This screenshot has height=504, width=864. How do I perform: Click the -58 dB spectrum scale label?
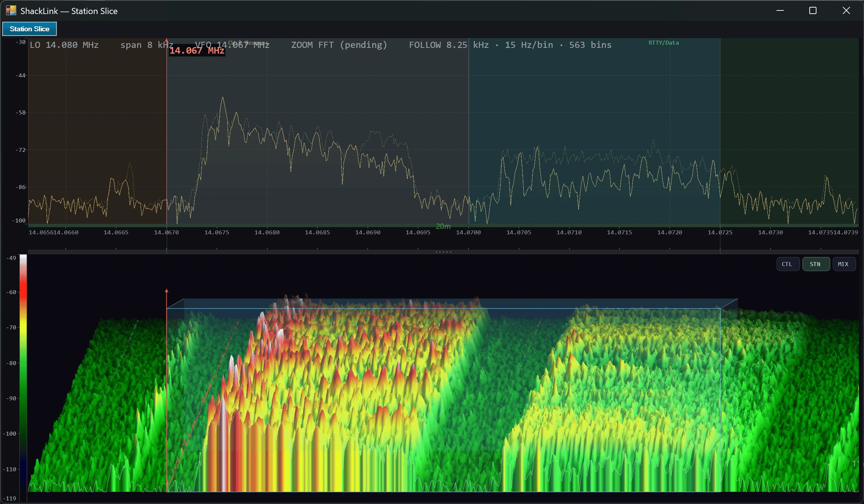point(21,113)
